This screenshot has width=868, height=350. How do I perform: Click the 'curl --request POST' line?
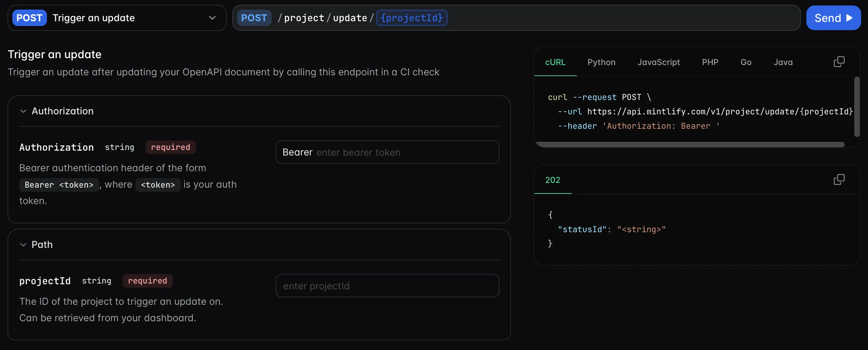[x=599, y=97]
